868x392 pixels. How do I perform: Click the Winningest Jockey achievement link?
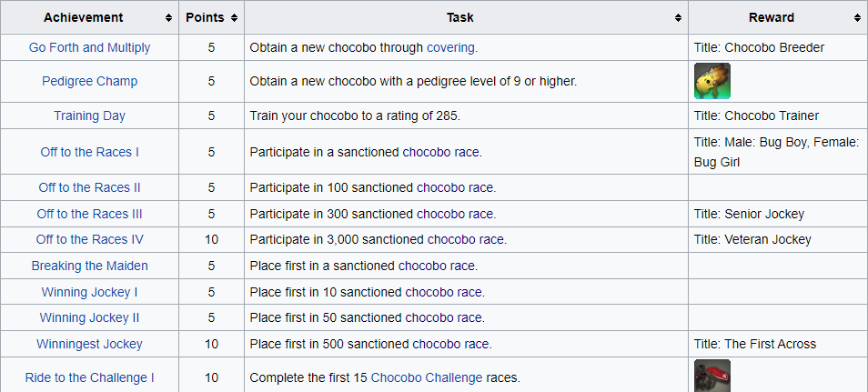tap(90, 344)
